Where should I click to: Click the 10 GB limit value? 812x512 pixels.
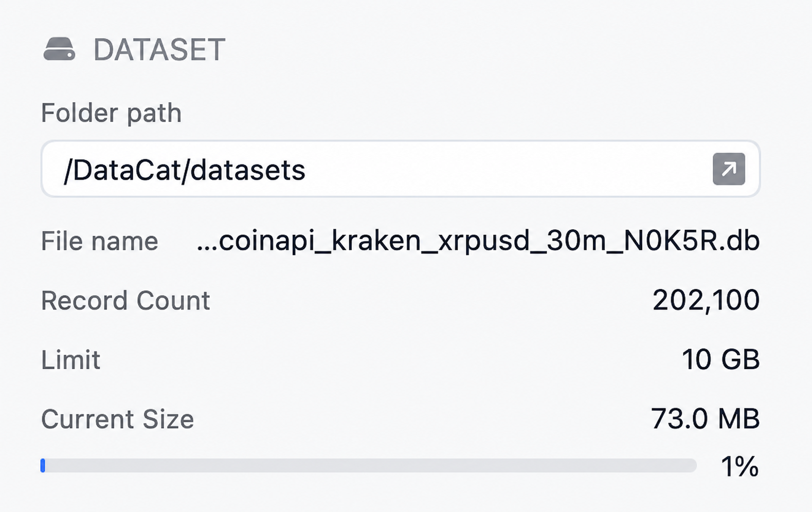click(720, 359)
